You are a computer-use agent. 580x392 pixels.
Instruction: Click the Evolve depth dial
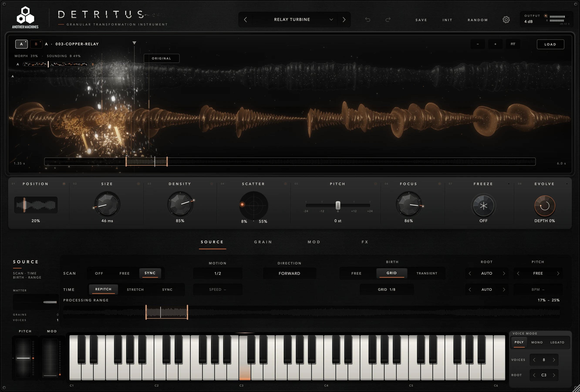coord(545,206)
